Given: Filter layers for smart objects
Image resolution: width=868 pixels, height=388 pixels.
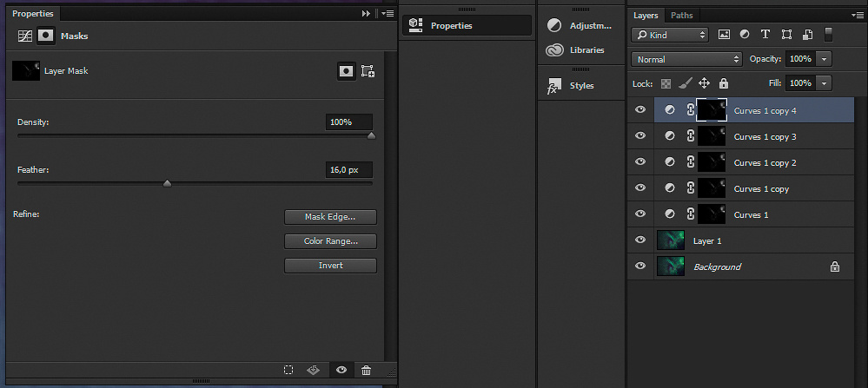Looking at the screenshot, I should (x=807, y=34).
